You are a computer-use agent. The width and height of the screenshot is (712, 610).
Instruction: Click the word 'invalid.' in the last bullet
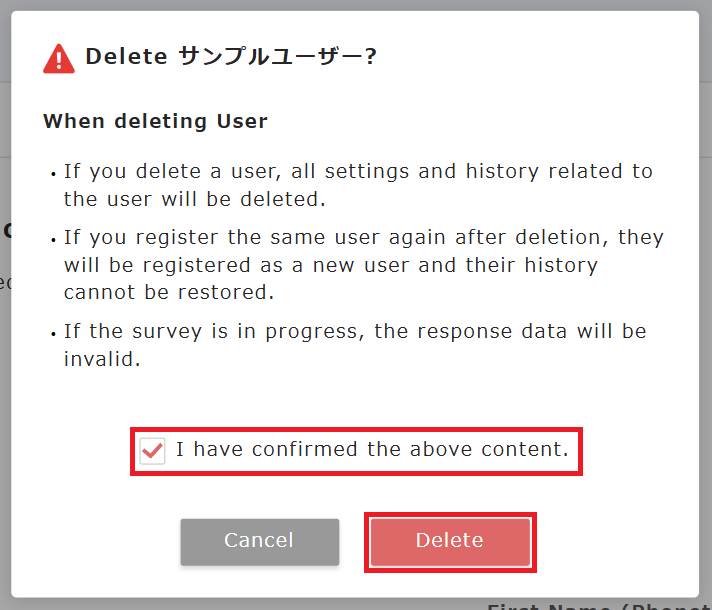102,359
